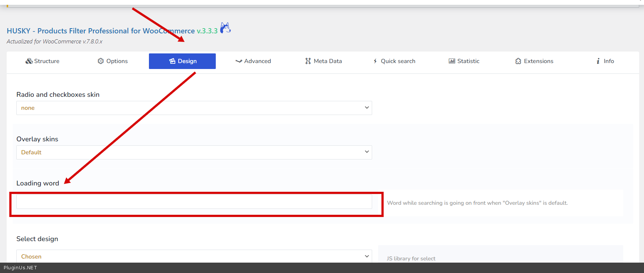Click the Structure tab cubes icon
This screenshot has height=273, width=644.
[x=29, y=61]
